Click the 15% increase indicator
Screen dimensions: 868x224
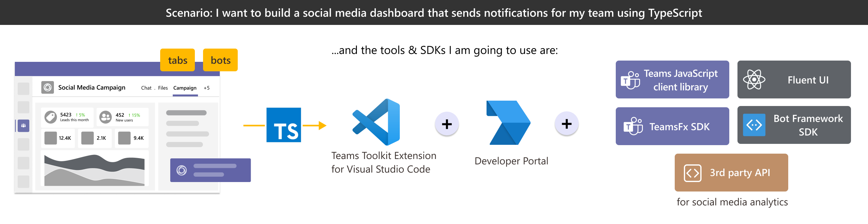pos(134,115)
